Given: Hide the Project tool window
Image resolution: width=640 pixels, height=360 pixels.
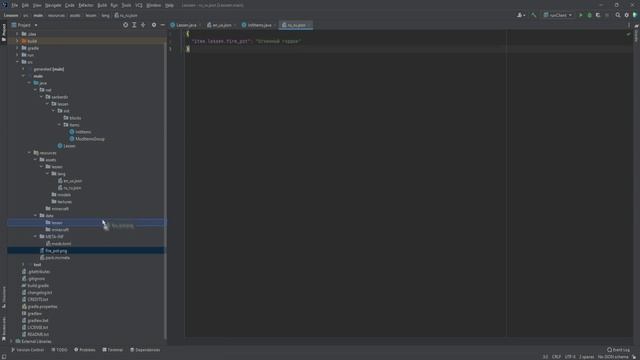Looking at the screenshot, I should click(x=162, y=25).
